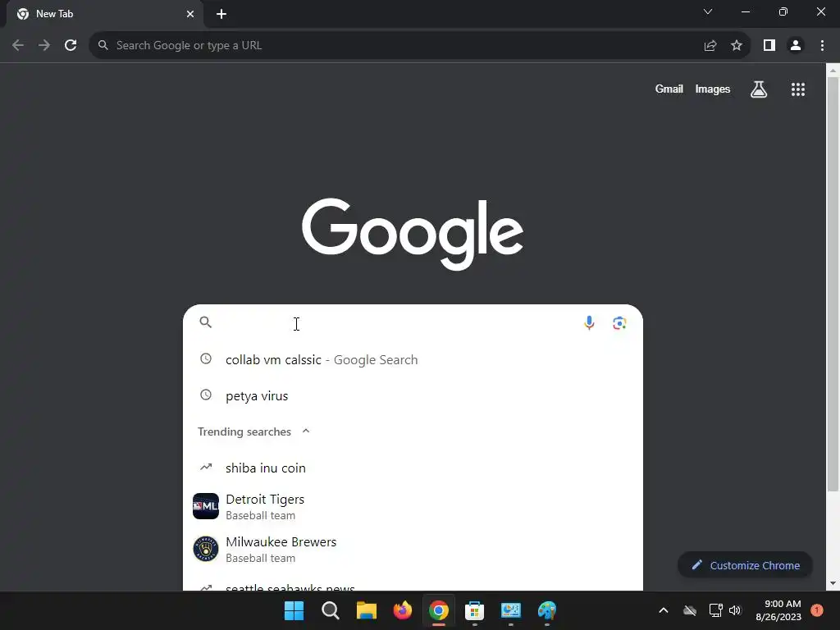This screenshot has height=630, width=840.
Task: Open the tab search dropdown arrow
Action: click(708, 11)
